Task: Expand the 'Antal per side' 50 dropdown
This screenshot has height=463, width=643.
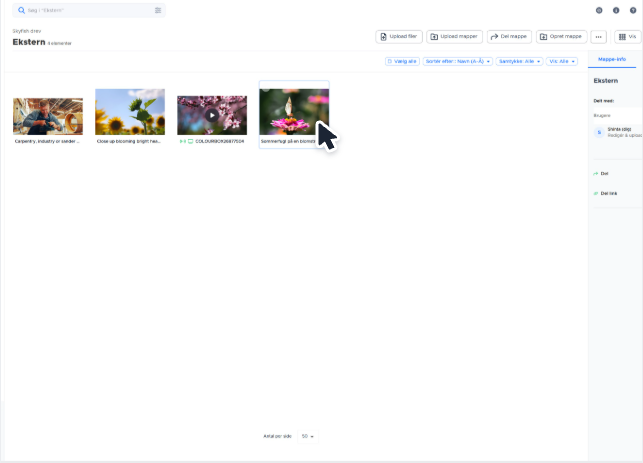Action: [x=308, y=436]
